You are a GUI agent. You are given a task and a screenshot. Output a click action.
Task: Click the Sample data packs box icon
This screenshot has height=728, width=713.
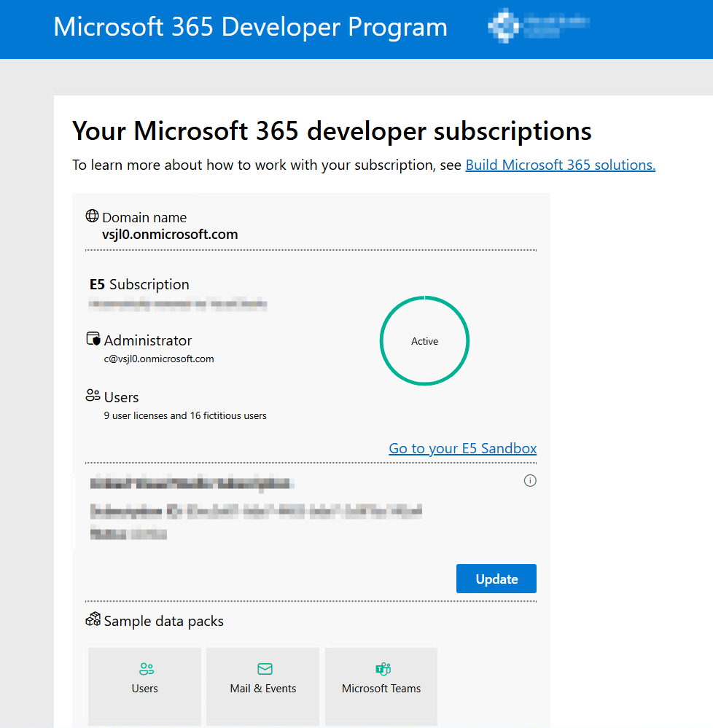93,619
